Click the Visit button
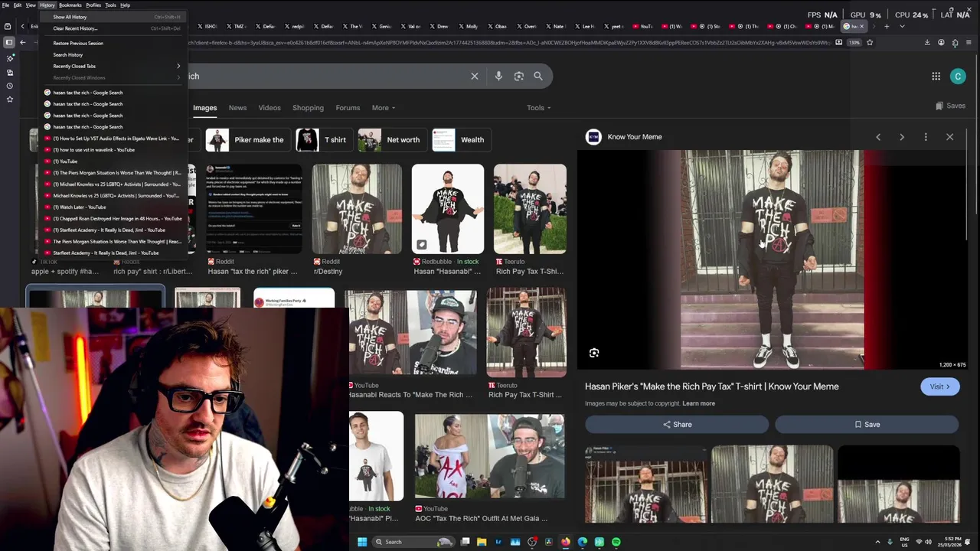The width and height of the screenshot is (980, 551). [x=939, y=386]
